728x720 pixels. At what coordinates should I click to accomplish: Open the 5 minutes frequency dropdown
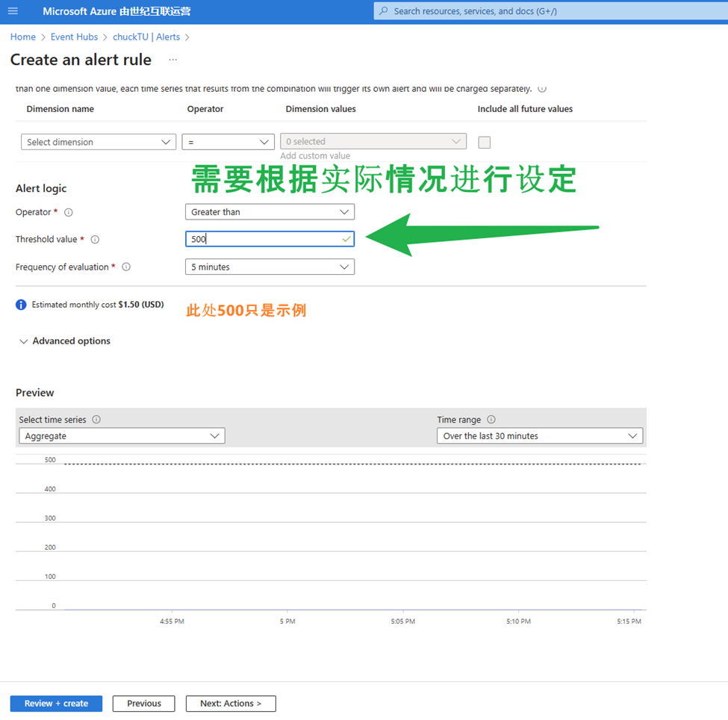270,267
